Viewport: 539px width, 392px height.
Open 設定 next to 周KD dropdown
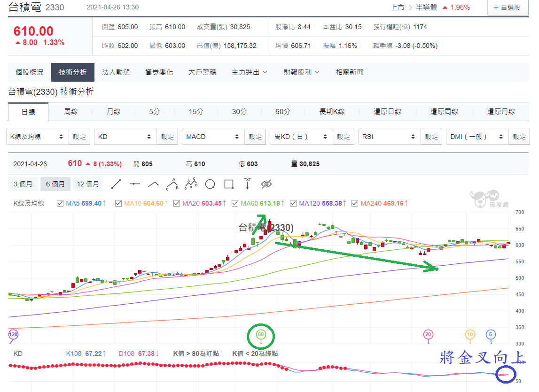coord(344,137)
